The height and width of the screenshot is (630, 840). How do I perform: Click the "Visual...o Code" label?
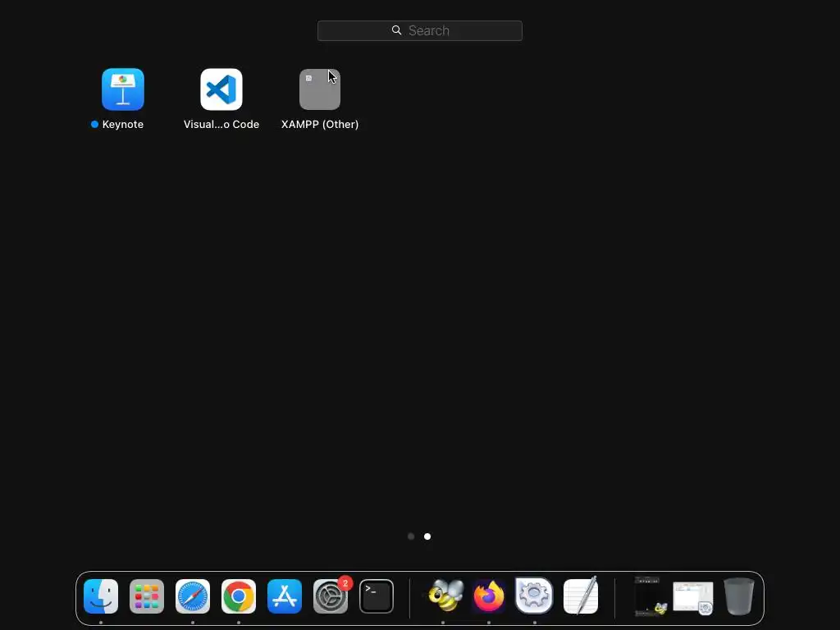[x=221, y=125]
